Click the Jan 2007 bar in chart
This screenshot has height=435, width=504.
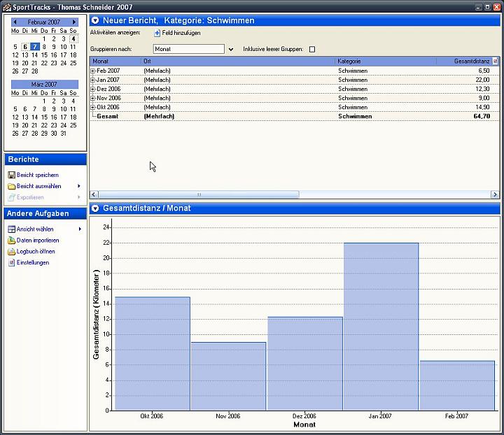(x=381, y=325)
